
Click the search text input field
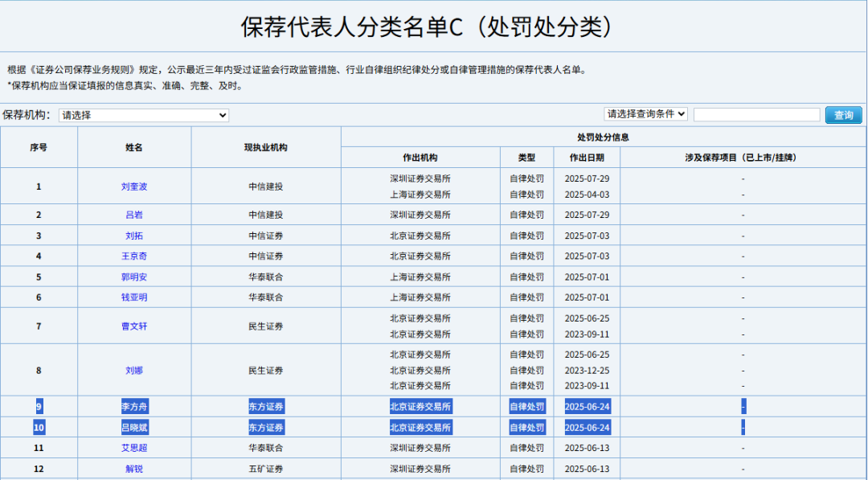click(756, 115)
